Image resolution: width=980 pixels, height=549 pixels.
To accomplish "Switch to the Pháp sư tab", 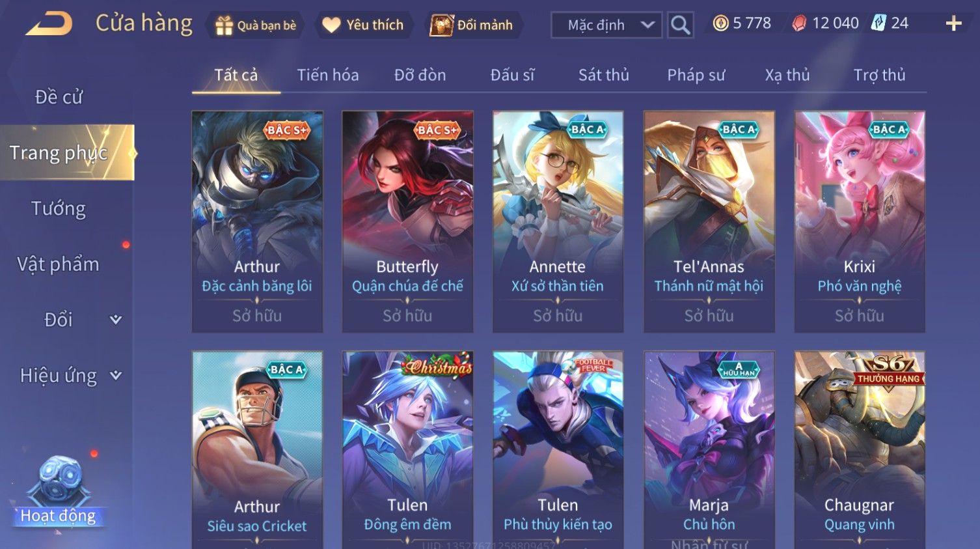I will click(x=696, y=75).
